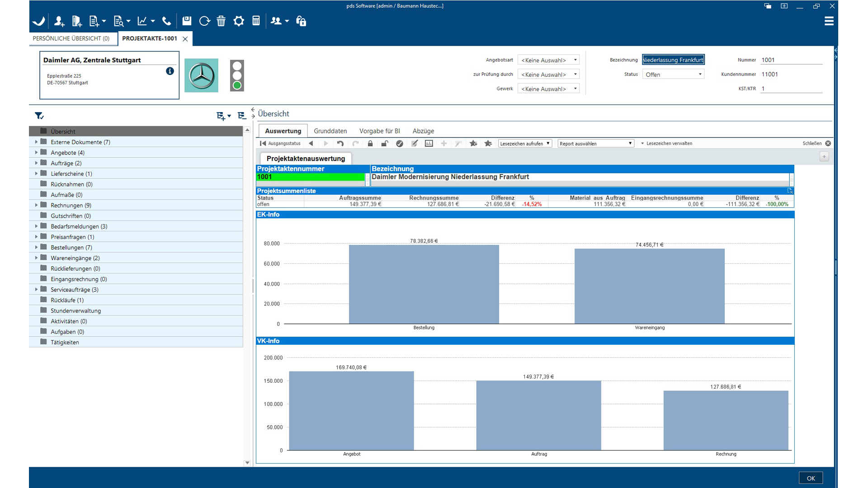Select the Auswertung tab
Screen dimensions: 868x488
point(283,131)
